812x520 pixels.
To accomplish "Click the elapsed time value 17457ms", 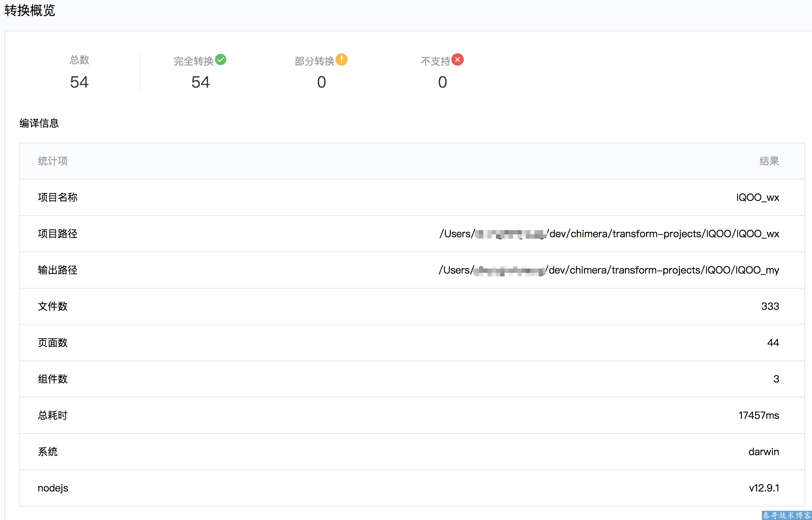I will [x=759, y=415].
